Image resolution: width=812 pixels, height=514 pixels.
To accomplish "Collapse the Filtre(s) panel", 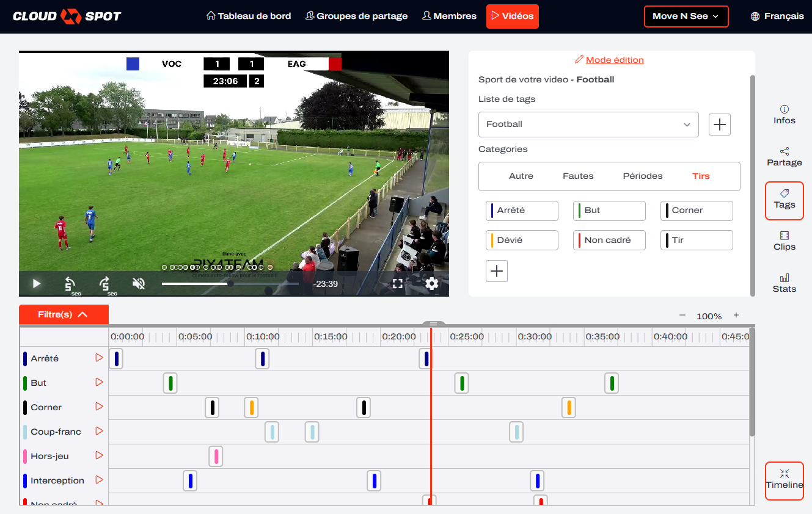I will click(x=64, y=314).
